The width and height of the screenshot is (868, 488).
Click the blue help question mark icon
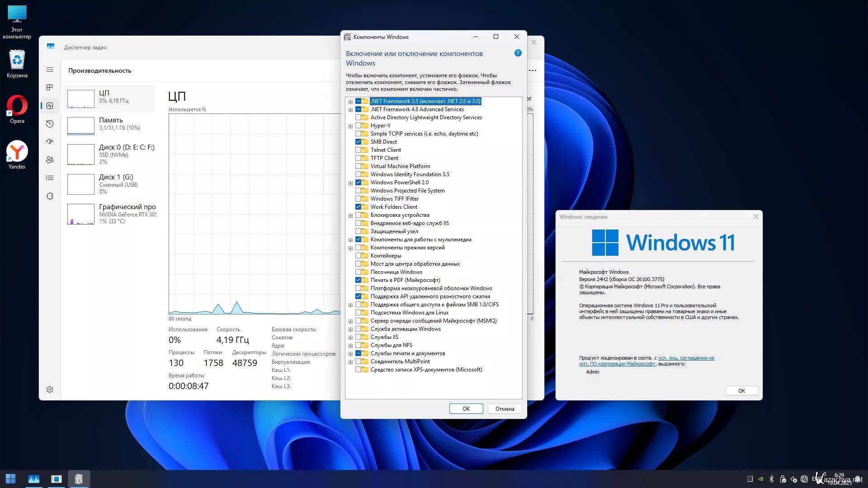518,53
